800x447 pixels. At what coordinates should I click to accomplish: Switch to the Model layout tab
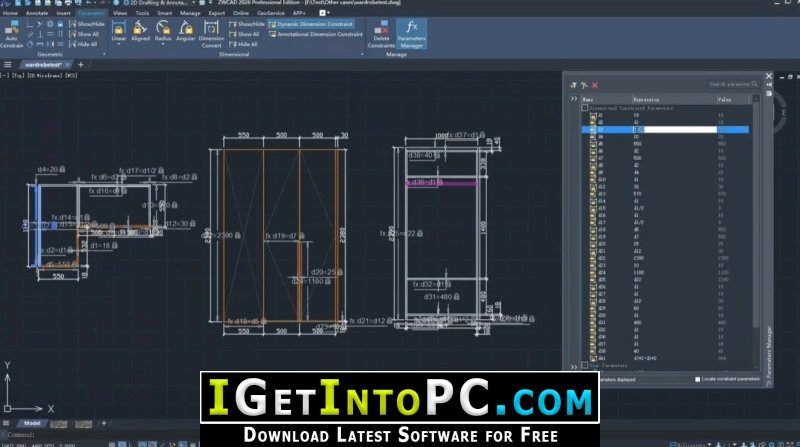tap(32, 423)
